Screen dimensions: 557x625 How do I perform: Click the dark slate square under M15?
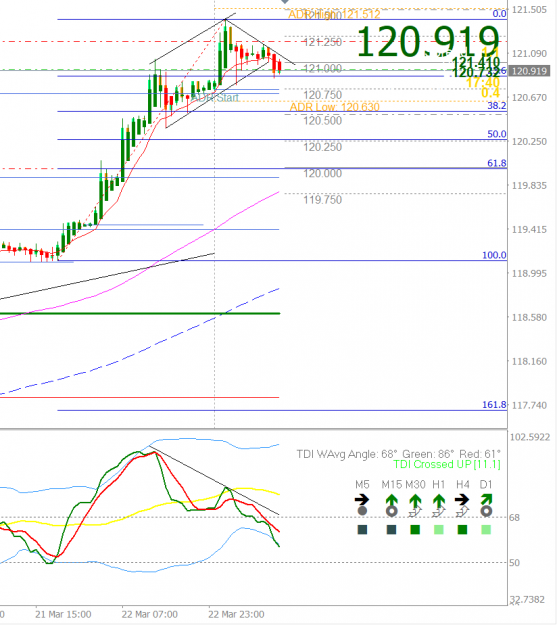click(392, 530)
